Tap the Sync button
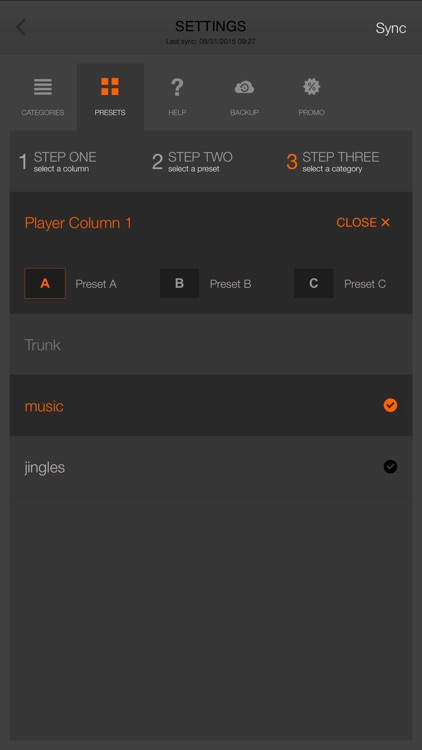The width and height of the screenshot is (422, 750). point(390,28)
